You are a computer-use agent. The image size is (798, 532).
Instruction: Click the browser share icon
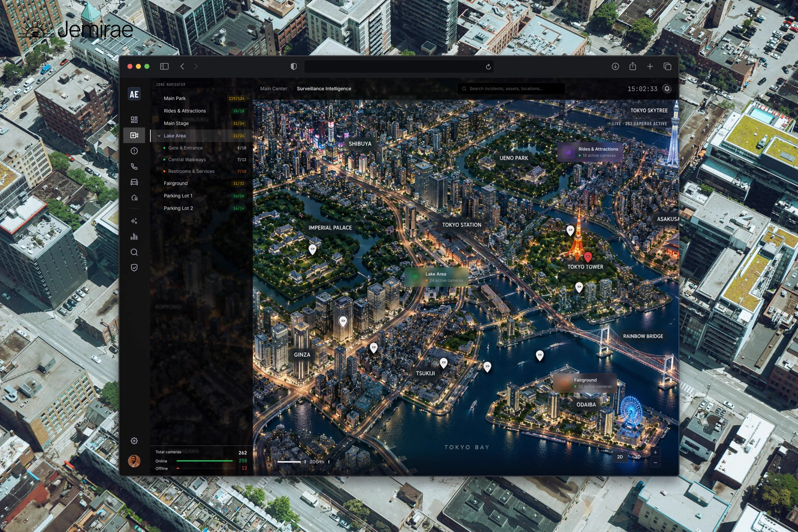point(633,66)
